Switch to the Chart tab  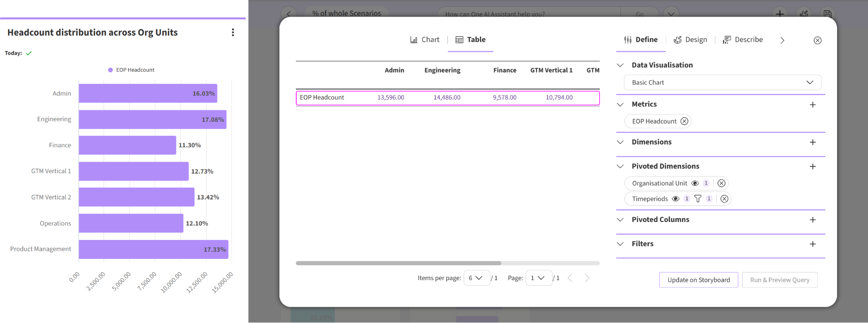[425, 40]
